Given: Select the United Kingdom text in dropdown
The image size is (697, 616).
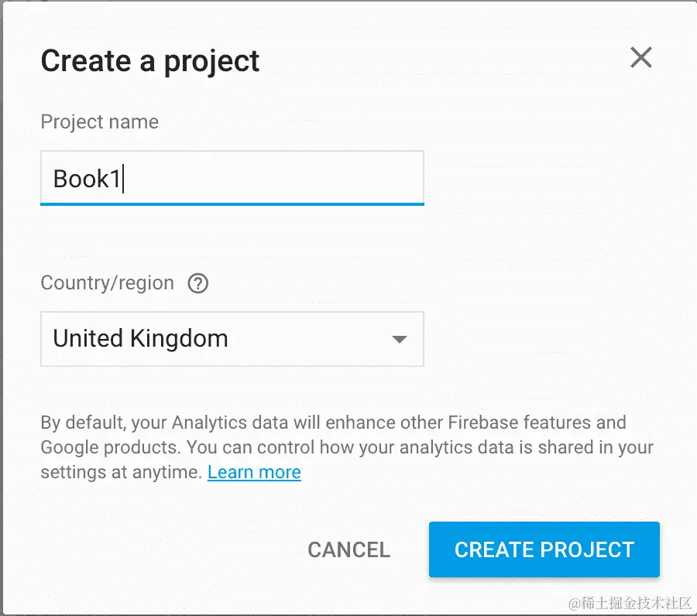Looking at the screenshot, I should 140,338.
